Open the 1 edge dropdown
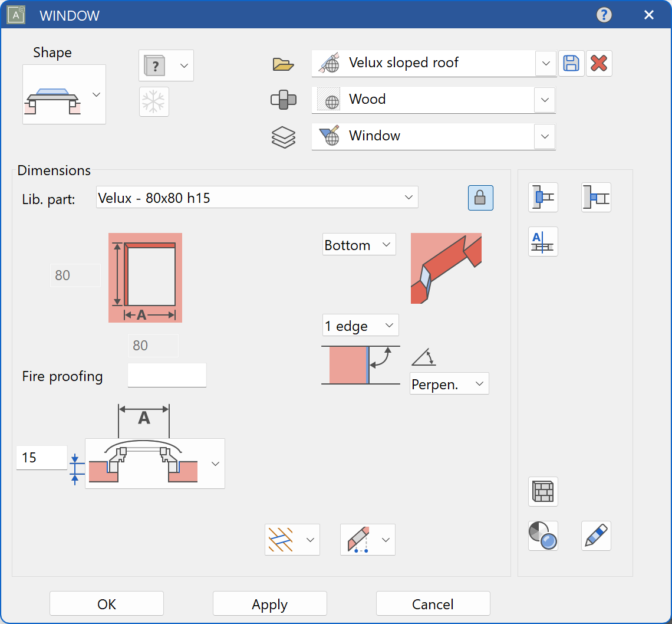The width and height of the screenshot is (672, 624). tap(360, 325)
